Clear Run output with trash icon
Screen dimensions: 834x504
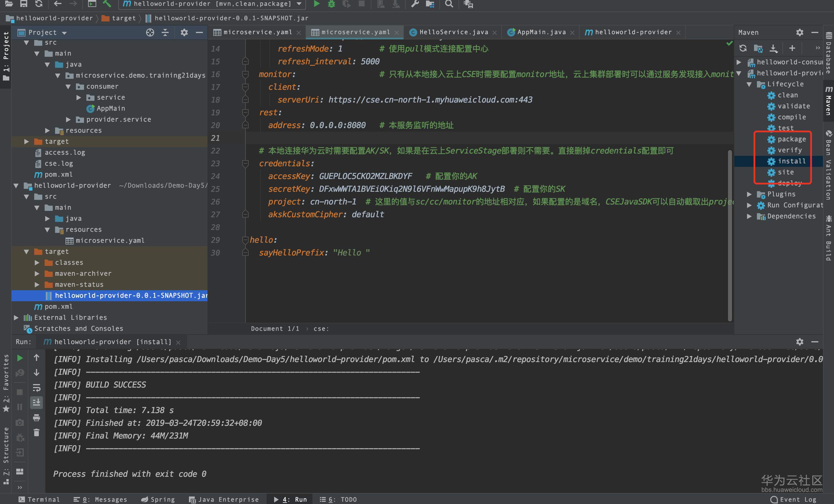37,432
